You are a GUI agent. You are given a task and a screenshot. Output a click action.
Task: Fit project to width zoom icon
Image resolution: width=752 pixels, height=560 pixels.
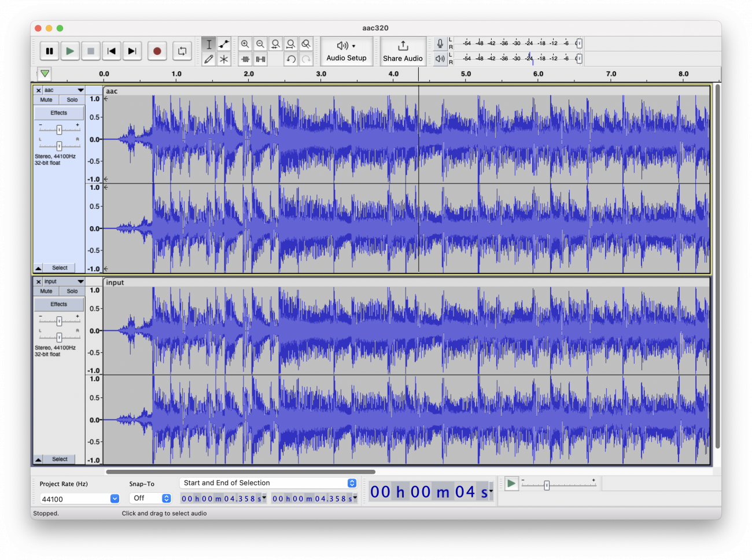tap(291, 44)
